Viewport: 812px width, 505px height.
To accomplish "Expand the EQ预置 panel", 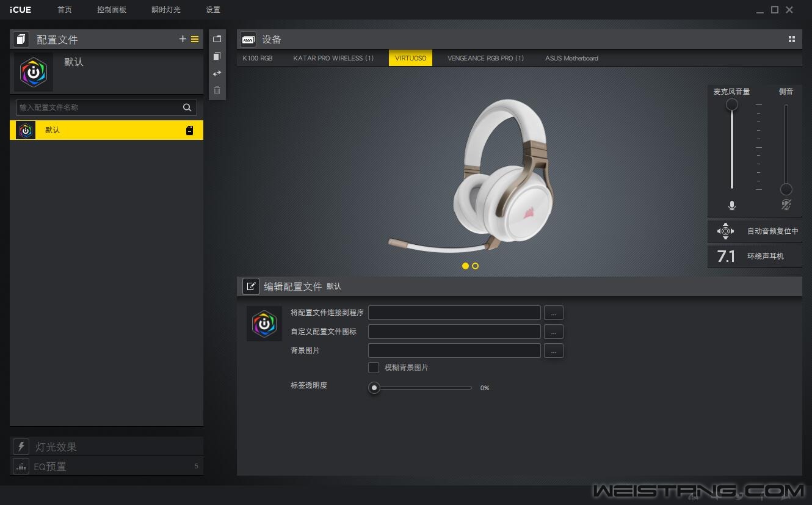I will tap(106, 466).
